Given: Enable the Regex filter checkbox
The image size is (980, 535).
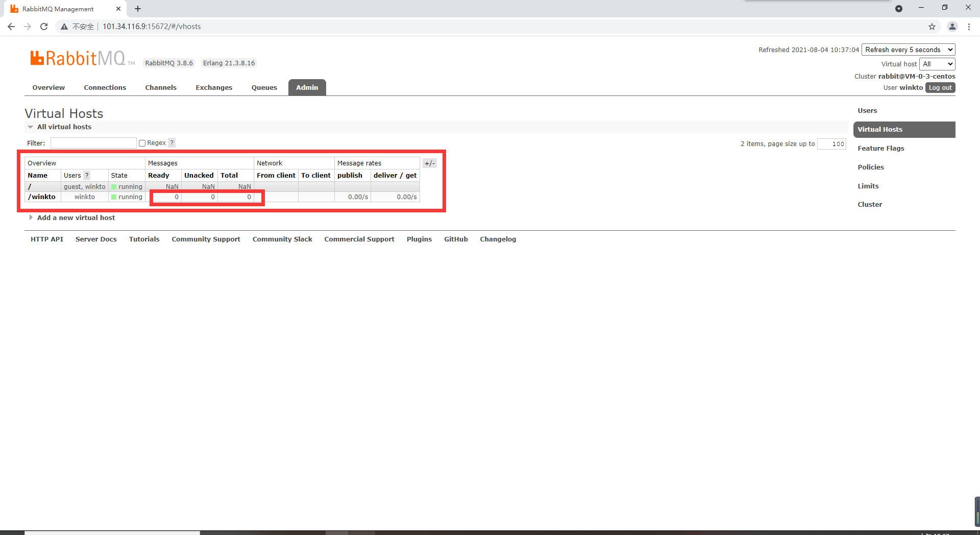Looking at the screenshot, I should coord(142,143).
